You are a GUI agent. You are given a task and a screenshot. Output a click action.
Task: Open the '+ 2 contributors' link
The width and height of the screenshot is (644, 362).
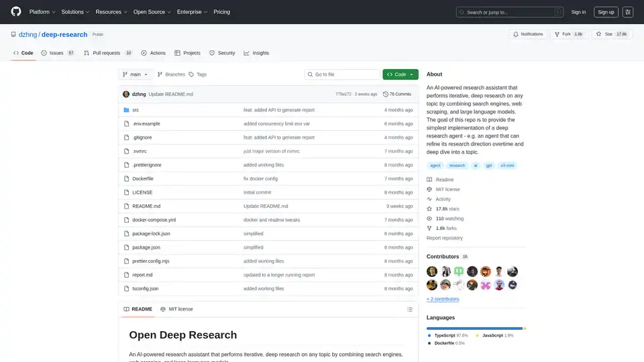(x=443, y=299)
